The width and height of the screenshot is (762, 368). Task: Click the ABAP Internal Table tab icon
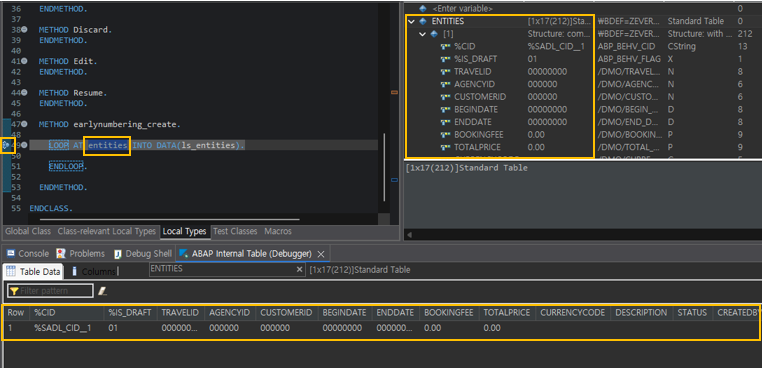[184, 253]
